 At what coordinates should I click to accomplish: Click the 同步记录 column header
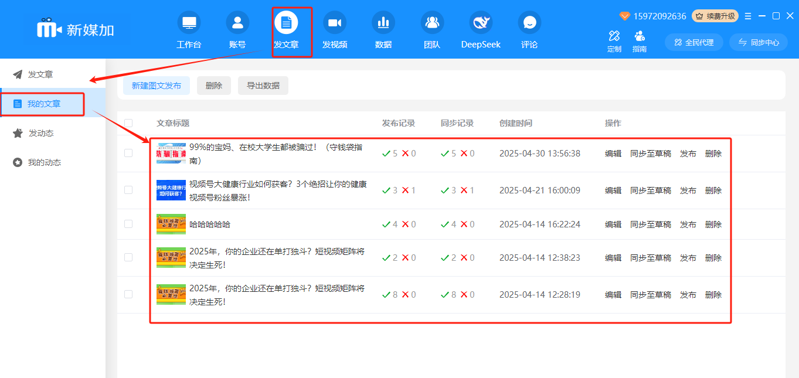click(457, 123)
